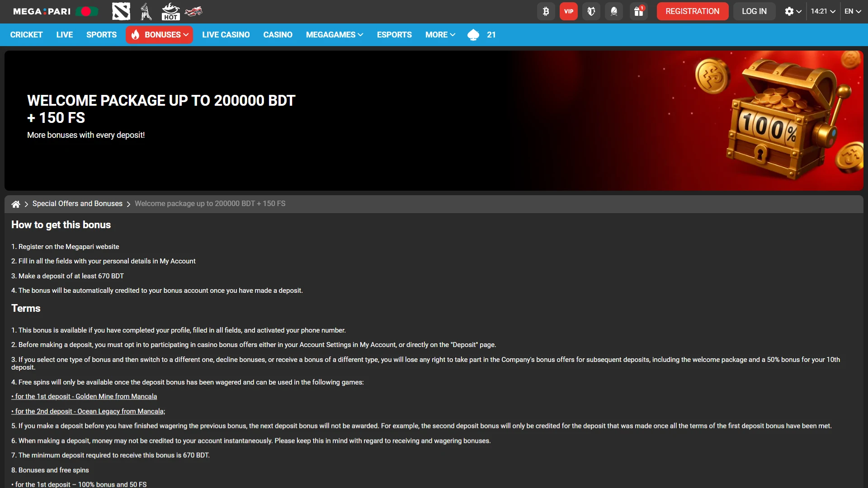Switch to the CRICKET tab

tap(26, 34)
